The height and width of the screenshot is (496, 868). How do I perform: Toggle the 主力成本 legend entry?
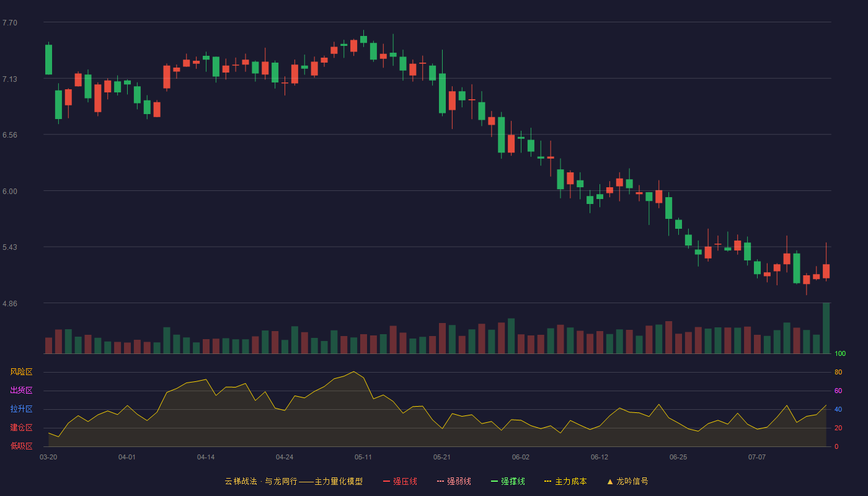click(565, 481)
